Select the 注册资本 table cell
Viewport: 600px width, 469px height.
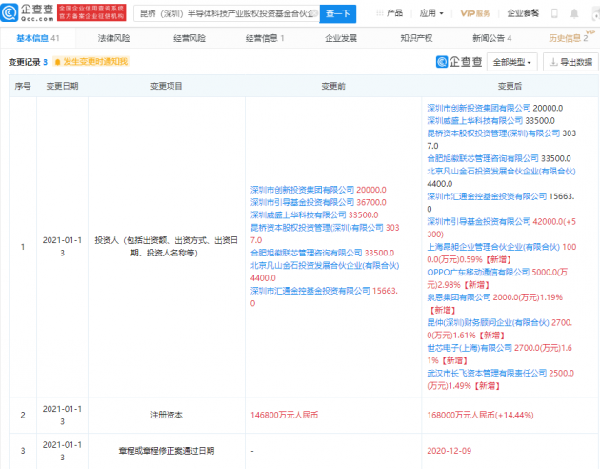pyautogui.click(x=166, y=415)
